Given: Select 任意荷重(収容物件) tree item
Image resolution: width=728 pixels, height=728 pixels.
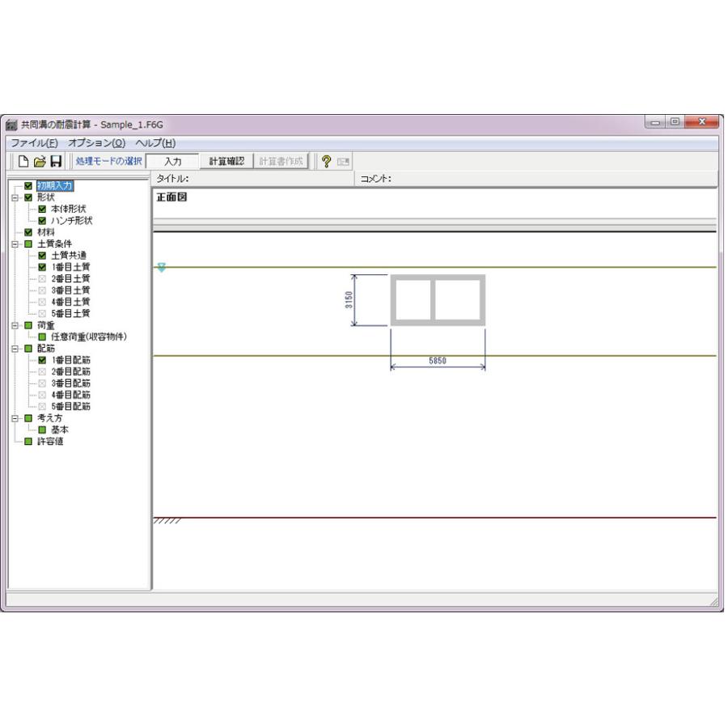Looking at the screenshot, I should coord(89,336).
